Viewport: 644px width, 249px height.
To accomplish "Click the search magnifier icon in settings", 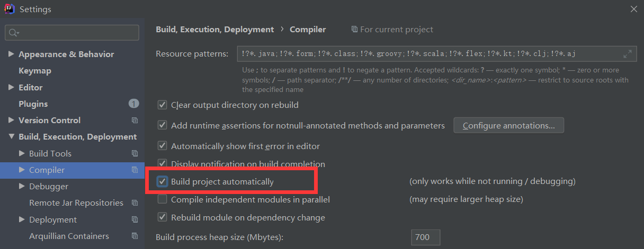I will click(13, 33).
